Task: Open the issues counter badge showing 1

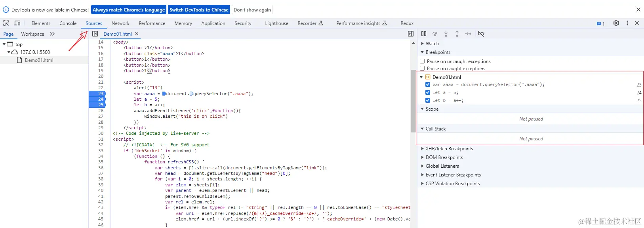Action: [600, 24]
